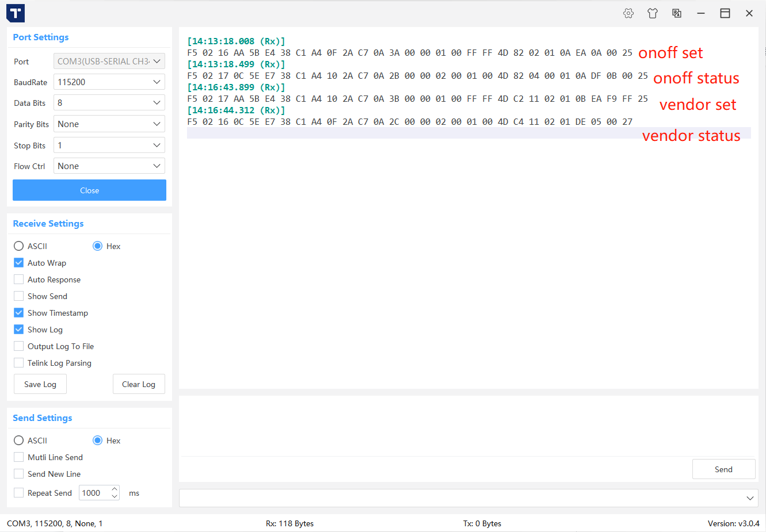Enable Output Log To File

tap(19, 346)
